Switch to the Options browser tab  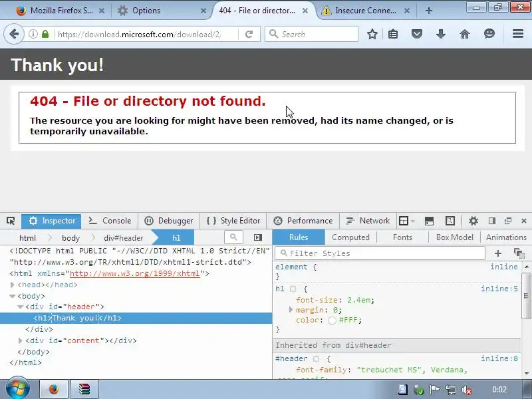point(146,11)
